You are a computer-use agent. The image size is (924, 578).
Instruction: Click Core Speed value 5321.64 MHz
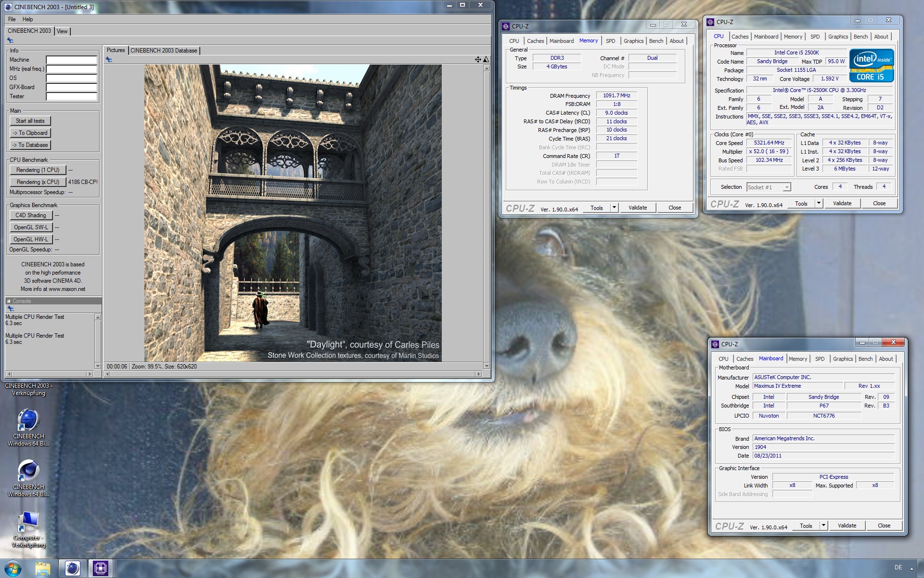769,143
